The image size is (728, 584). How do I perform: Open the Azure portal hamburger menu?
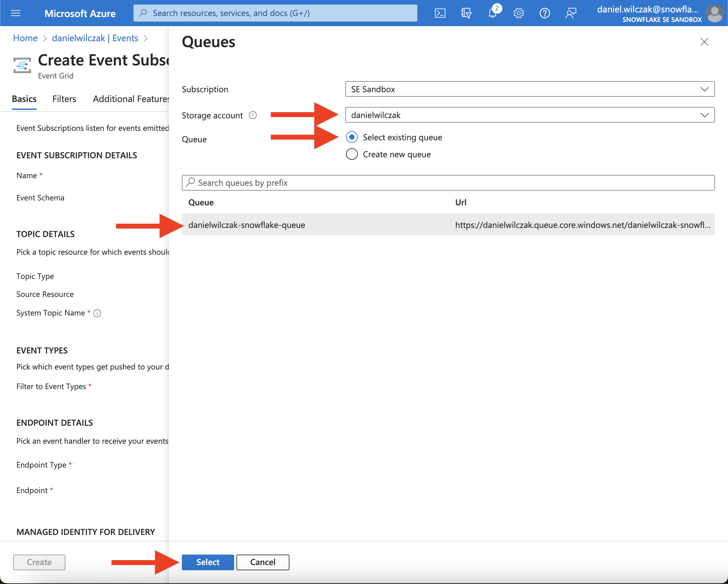click(16, 13)
